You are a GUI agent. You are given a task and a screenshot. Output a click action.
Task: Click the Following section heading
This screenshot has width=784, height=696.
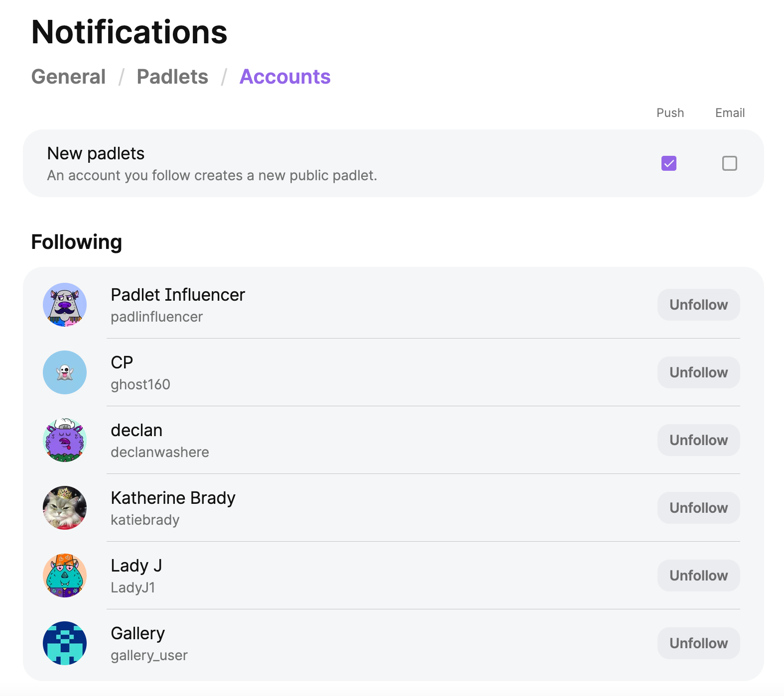point(76,242)
